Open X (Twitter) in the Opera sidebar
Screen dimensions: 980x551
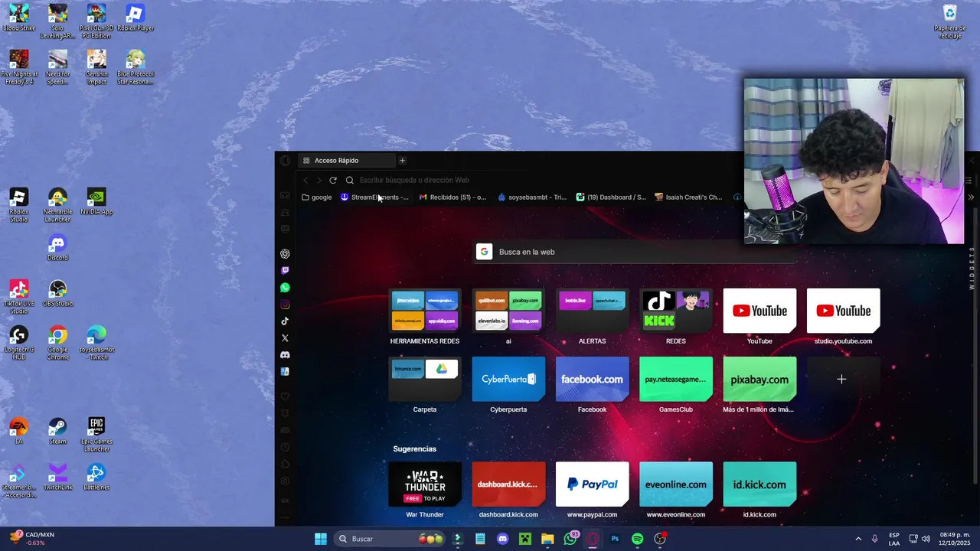[285, 338]
